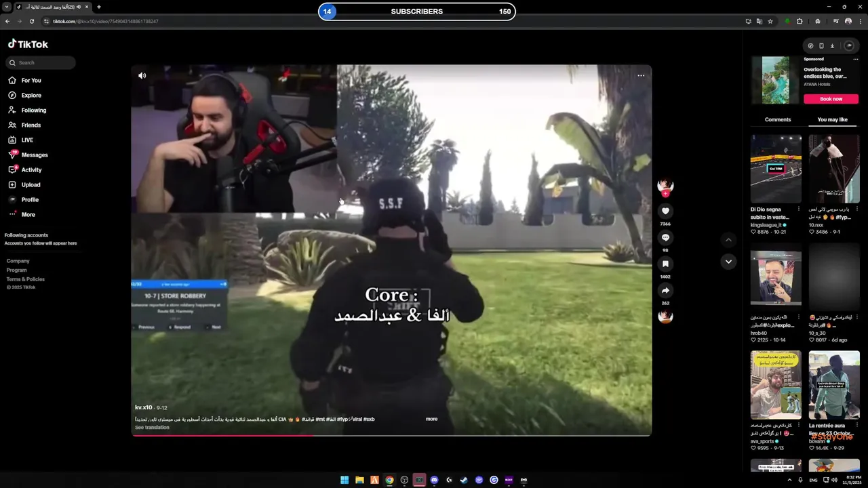Open Discord from the taskbar
This screenshot has height=488, width=868.
434,480
